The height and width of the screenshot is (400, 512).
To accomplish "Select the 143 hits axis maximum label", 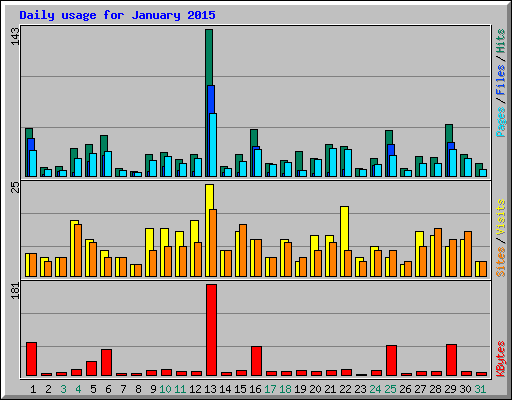I will [x=16, y=37].
